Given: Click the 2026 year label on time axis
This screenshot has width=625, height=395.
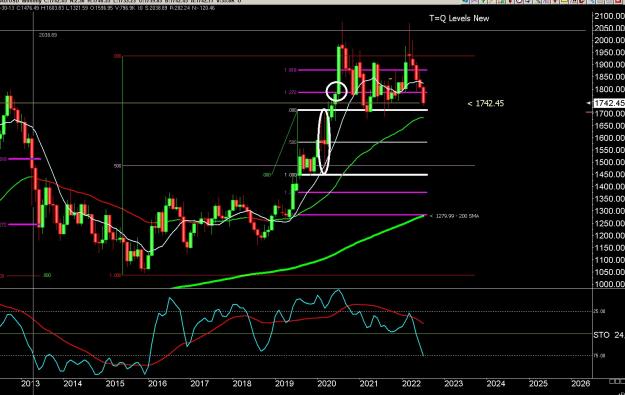Looking at the screenshot, I should click(x=580, y=384).
